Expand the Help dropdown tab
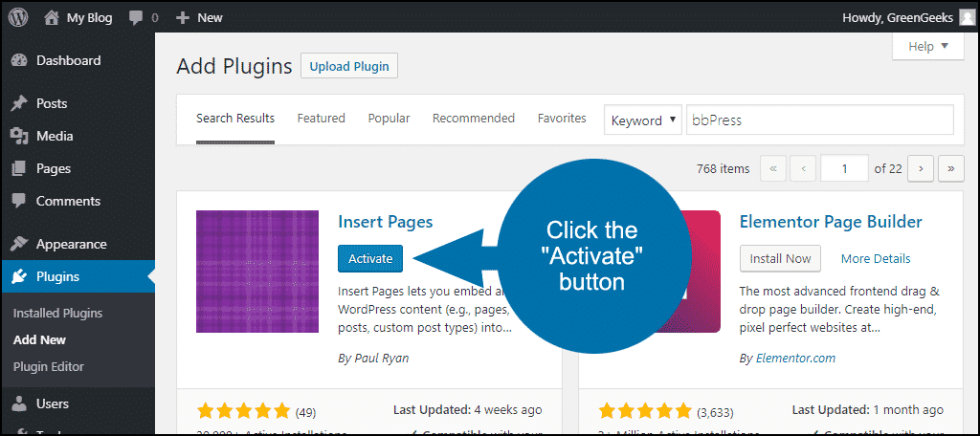The width and height of the screenshot is (980, 436). 928,47
